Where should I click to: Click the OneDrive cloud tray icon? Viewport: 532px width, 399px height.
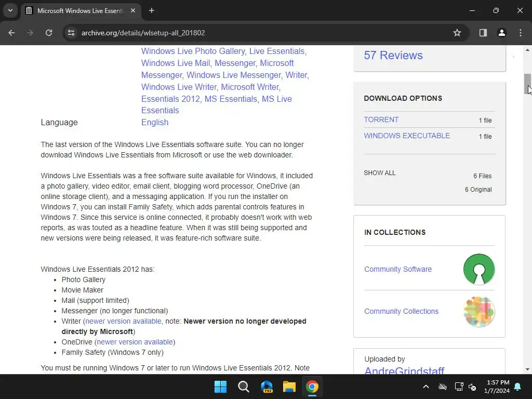443,387
